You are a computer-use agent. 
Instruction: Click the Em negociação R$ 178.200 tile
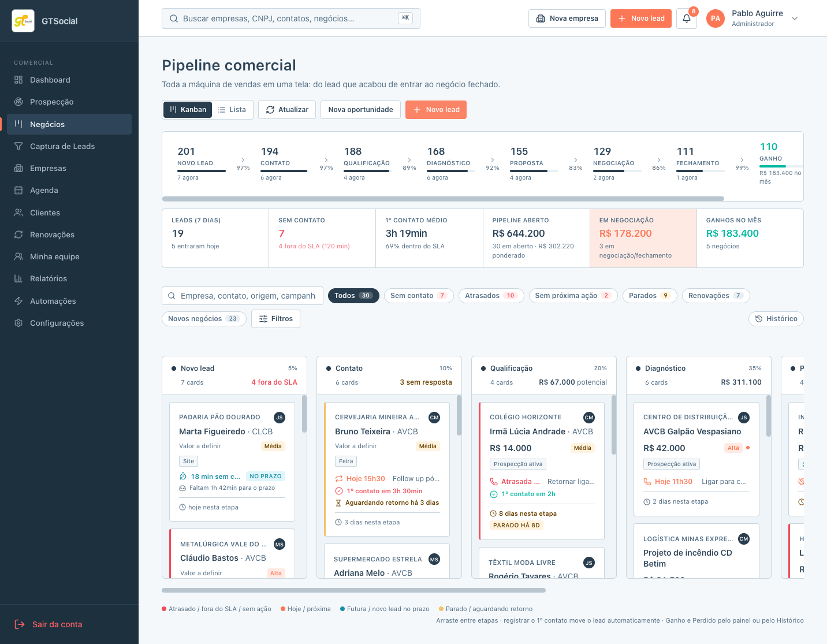[643, 238]
